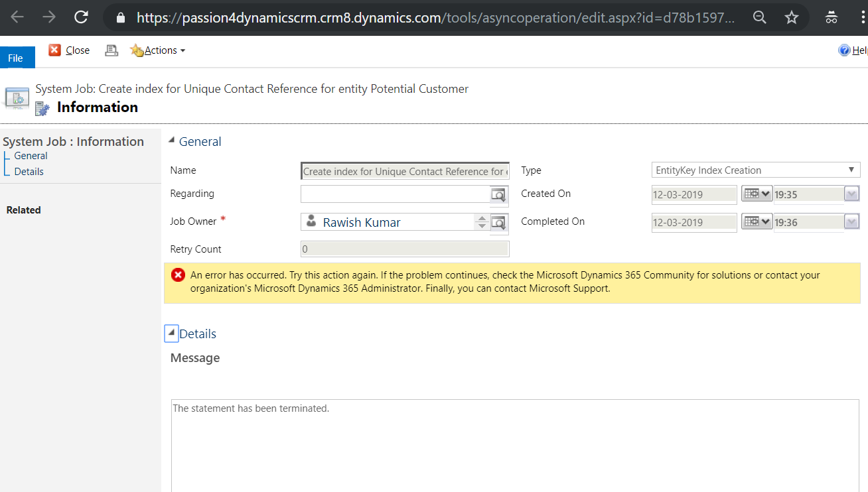
Task: Go to Details in left navigation
Action: point(29,172)
